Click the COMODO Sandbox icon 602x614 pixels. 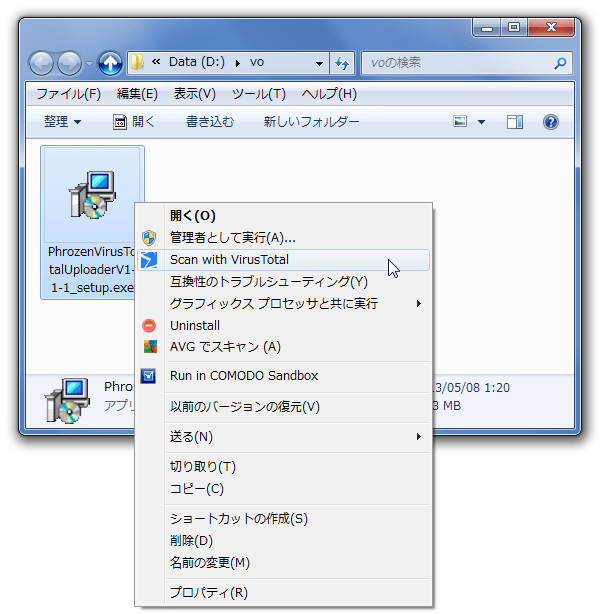click(x=148, y=376)
